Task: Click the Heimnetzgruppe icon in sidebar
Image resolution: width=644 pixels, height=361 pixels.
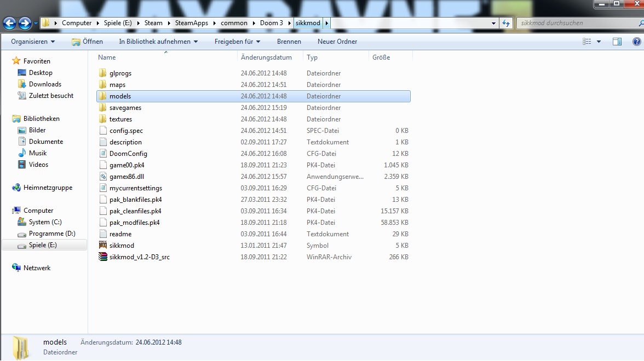Action: coord(16,188)
